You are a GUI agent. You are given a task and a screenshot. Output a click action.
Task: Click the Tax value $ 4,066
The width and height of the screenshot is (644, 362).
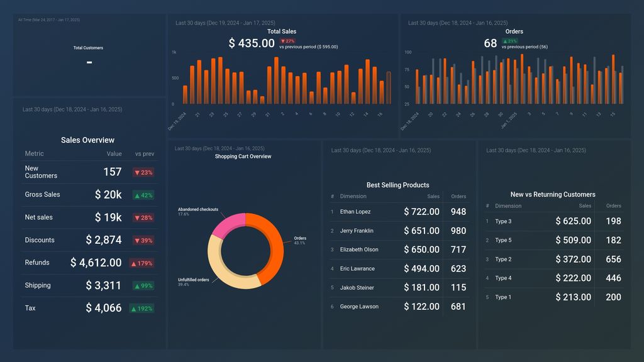point(104,308)
